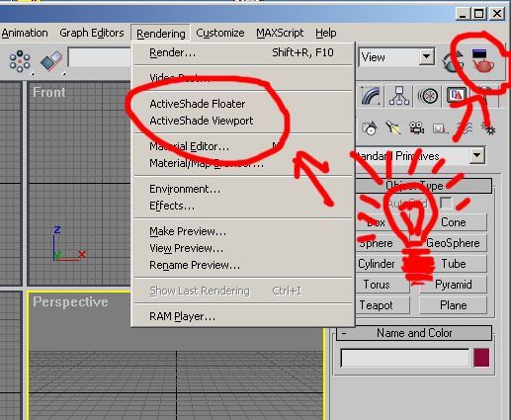The image size is (511, 420).
Task: Choose Render... from the Rendering menu
Action: 243,52
